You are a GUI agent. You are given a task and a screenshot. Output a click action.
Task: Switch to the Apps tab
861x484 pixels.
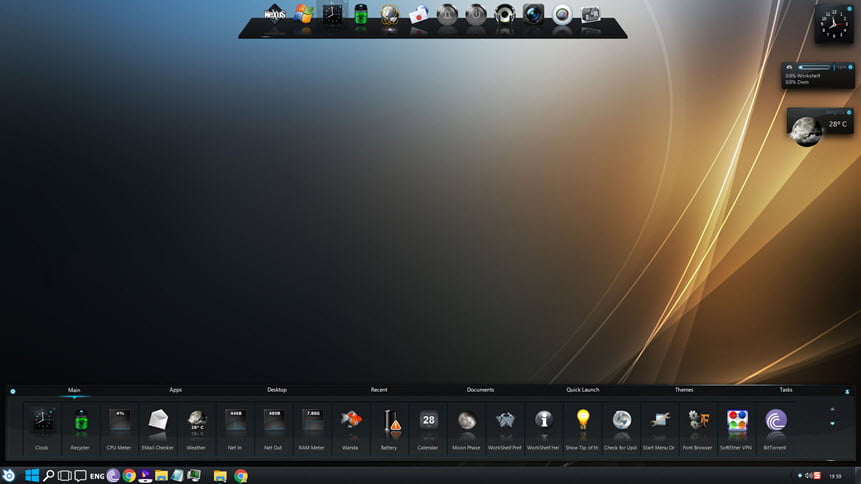(176, 390)
